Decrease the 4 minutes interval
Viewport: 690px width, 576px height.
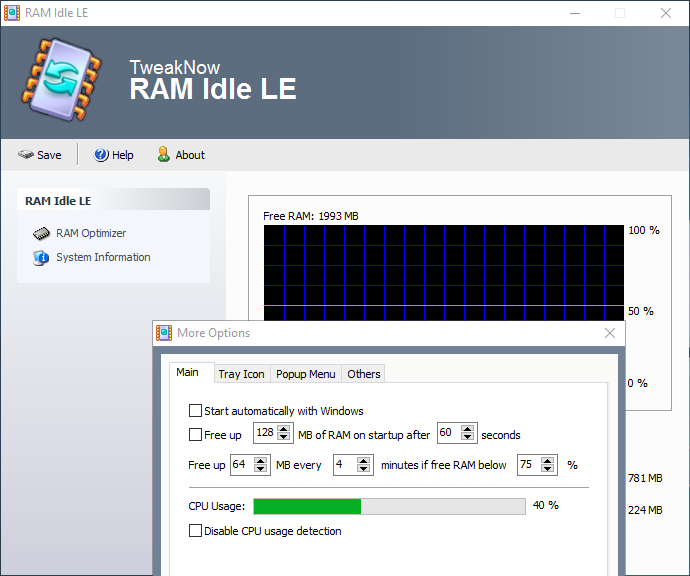[x=363, y=469]
